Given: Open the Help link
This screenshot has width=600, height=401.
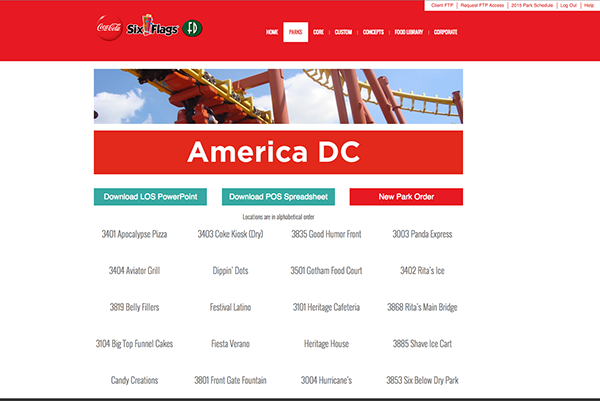Looking at the screenshot, I should point(589,5).
